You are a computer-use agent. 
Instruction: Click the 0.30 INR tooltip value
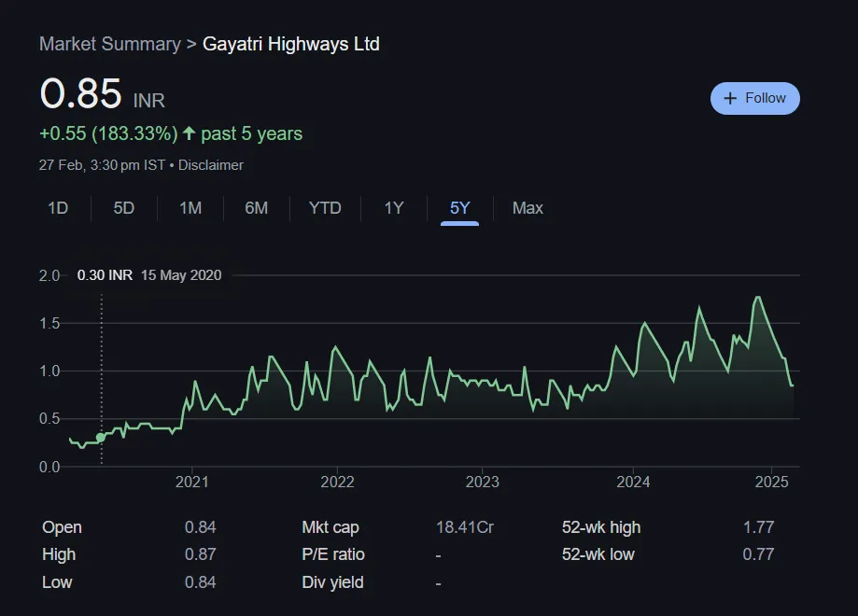(x=105, y=275)
